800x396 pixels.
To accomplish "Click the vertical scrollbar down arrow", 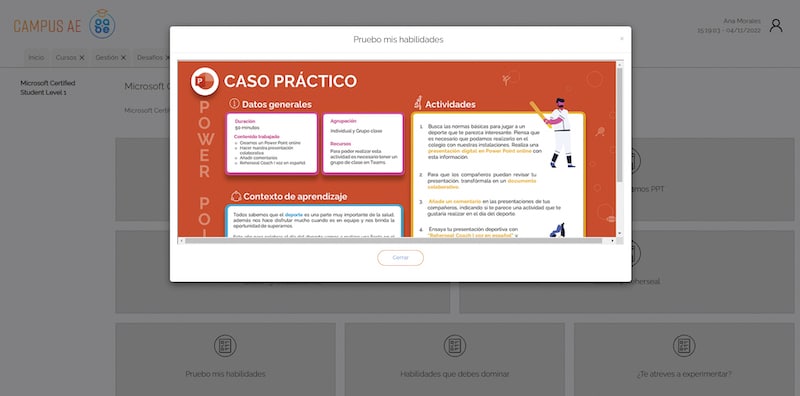I will [x=619, y=233].
